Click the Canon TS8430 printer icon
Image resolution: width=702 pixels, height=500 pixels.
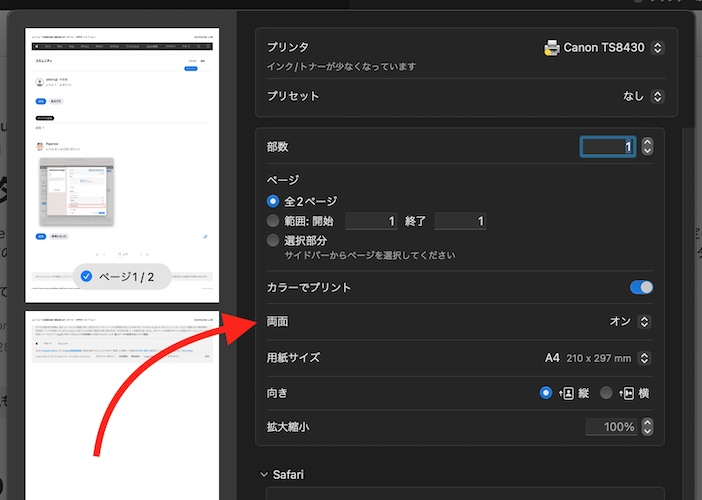552,47
